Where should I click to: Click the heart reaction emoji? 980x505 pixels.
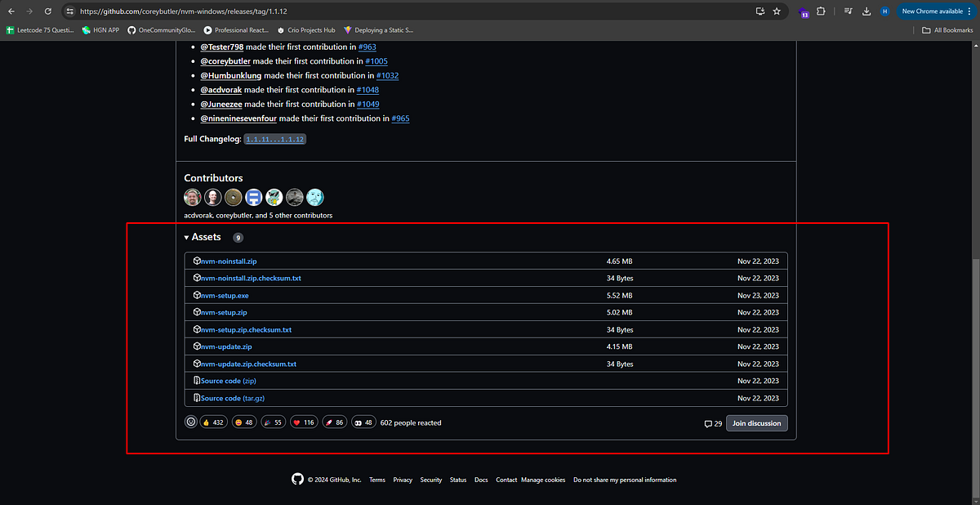303,422
